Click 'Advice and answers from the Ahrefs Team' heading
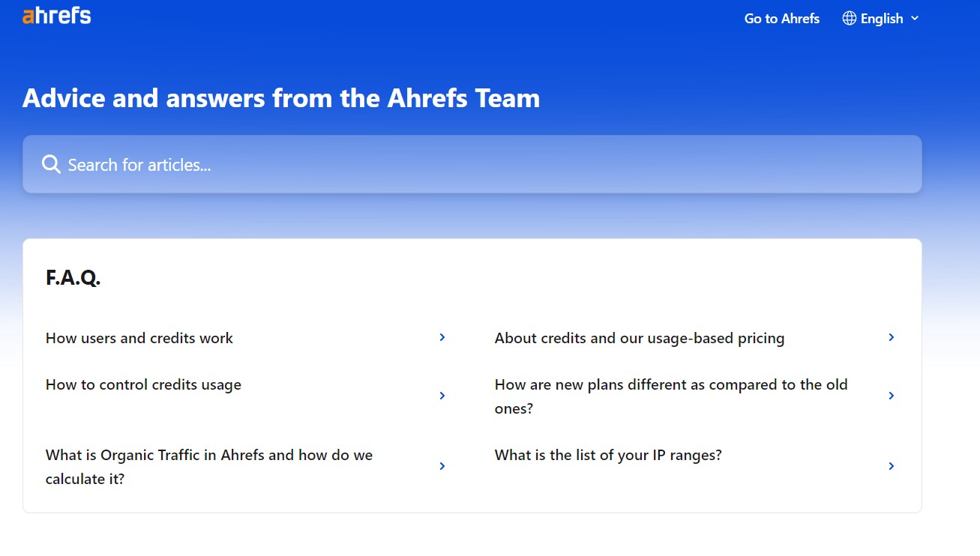 click(x=281, y=98)
